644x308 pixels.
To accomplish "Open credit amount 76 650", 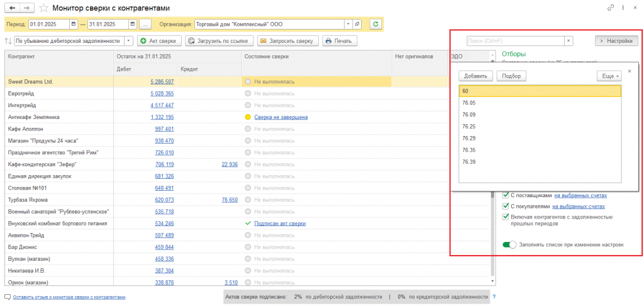I will click(x=230, y=200).
